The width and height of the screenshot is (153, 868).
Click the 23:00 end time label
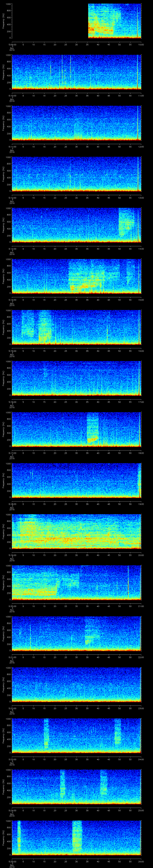(141, 708)
